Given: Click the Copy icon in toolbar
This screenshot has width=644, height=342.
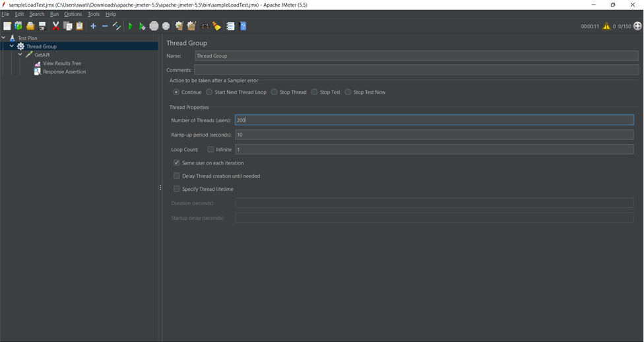Looking at the screenshot, I should pos(68,26).
